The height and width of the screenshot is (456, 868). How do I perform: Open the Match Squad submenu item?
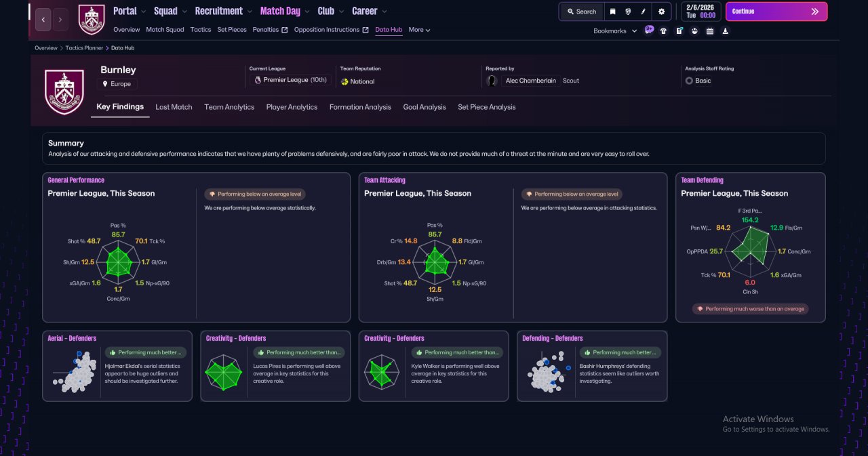(165, 30)
